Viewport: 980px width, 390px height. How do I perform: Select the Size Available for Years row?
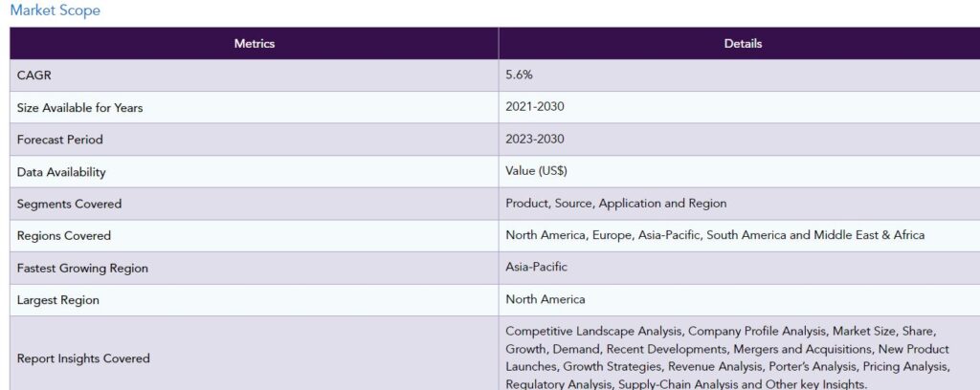495,107
